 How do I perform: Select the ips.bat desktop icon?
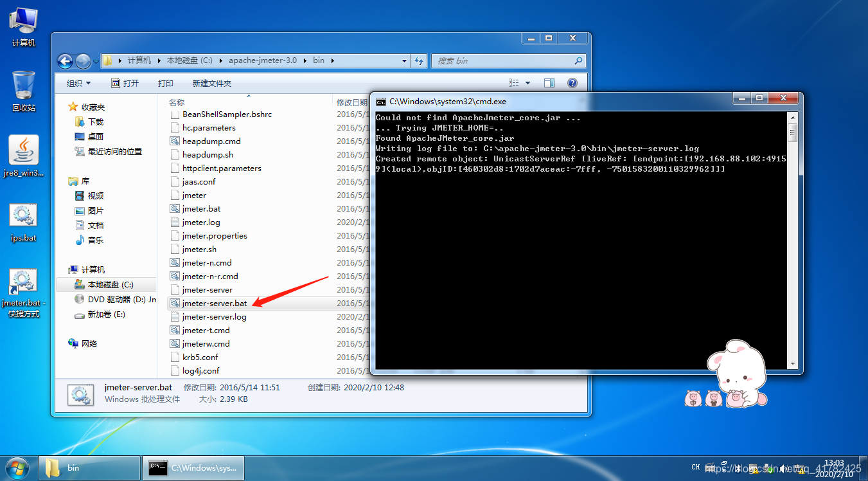[x=24, y=222]
